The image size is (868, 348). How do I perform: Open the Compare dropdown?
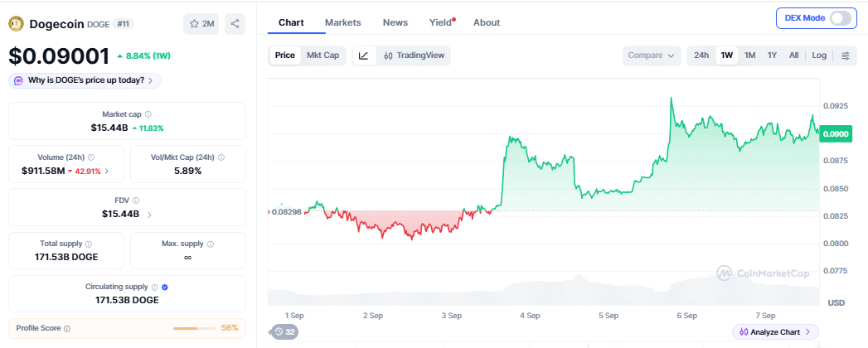tap(651, 56)
